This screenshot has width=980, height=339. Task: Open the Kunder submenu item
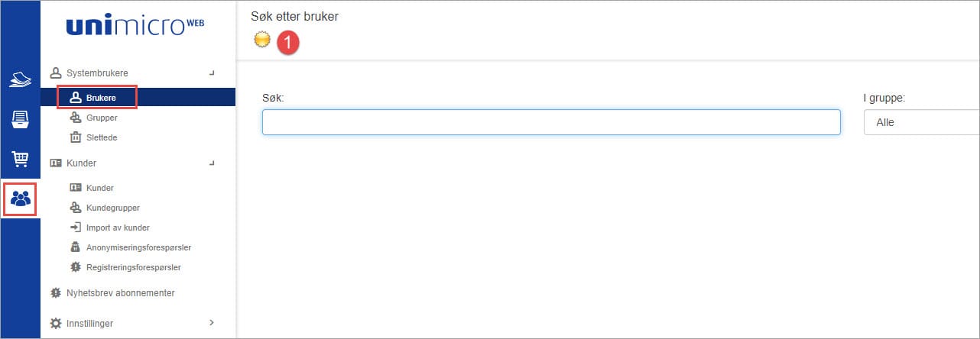(x=99, y=188)
